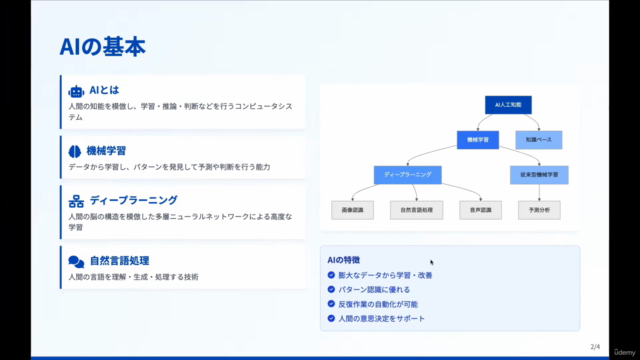Screen dimensions: 640x360
Task: Click the ディープラーニング card heading
Action: click(133, 200)
